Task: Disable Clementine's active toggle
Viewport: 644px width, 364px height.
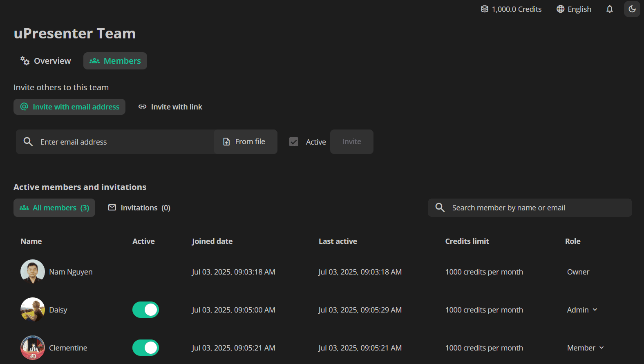Action: (145, 348)
